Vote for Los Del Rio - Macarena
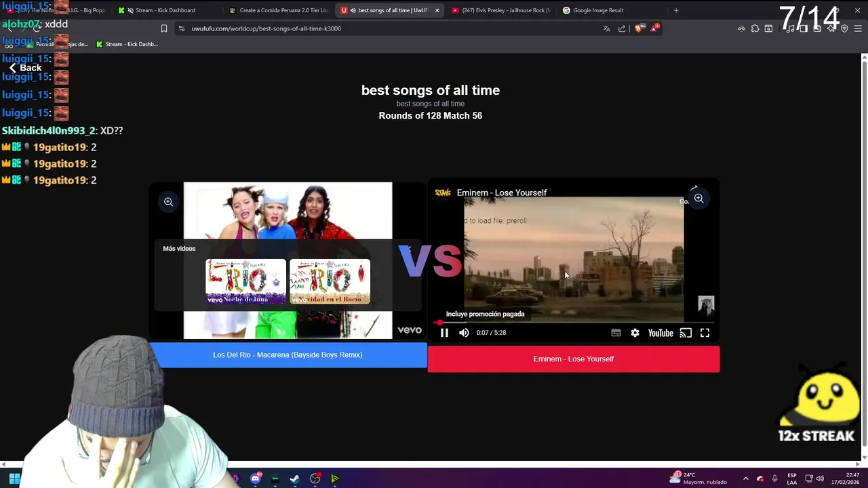The height and width of the screenshot is (488, 868). [x=288, y=355]
